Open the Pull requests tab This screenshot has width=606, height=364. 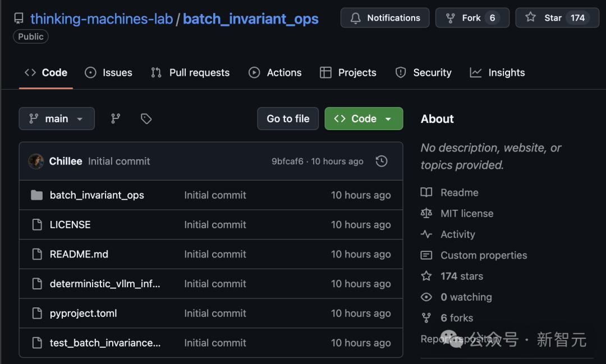190,72
